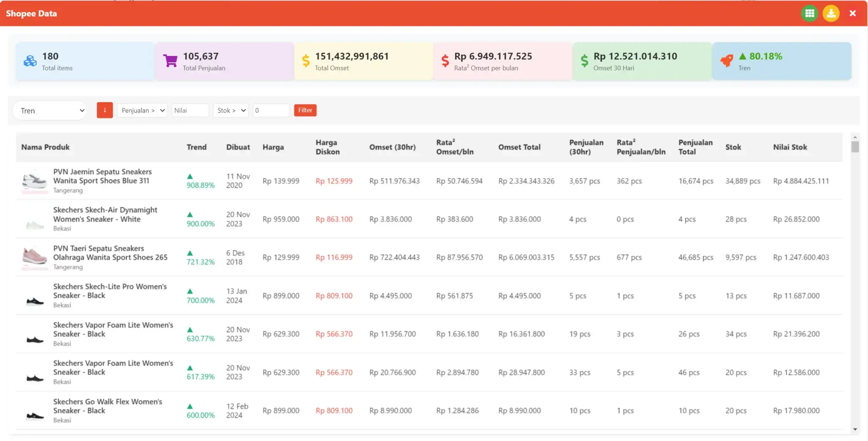Focus the Nilai input field
Image resolution: width=868 pixels, height=441 pixels.
coord(190,111)
